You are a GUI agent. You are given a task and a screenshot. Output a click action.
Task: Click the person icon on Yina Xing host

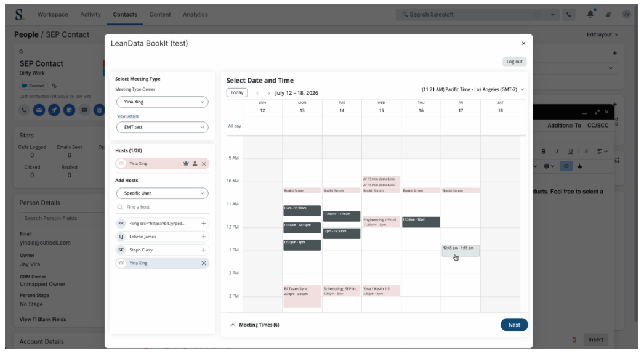195,163
